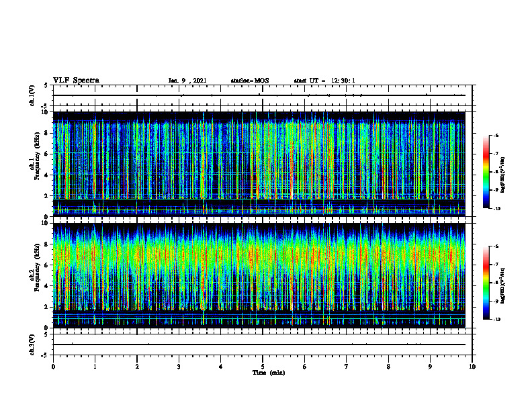Viewport: 532px width, 411px height.
Task: Click the ch.1(V) waveform trace line
Action: click(x=259, y=95)
